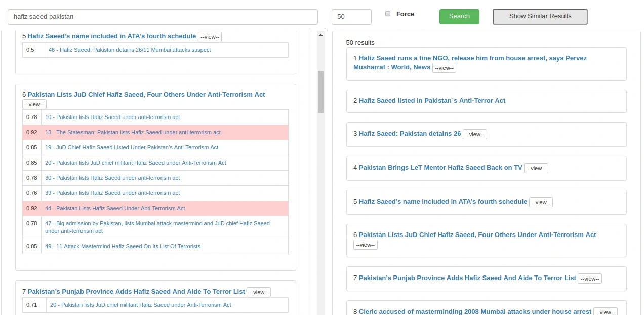Enable the Force checkbox
Image resolution: width=644 pixels, height=315 pixels.
point(388,14)
